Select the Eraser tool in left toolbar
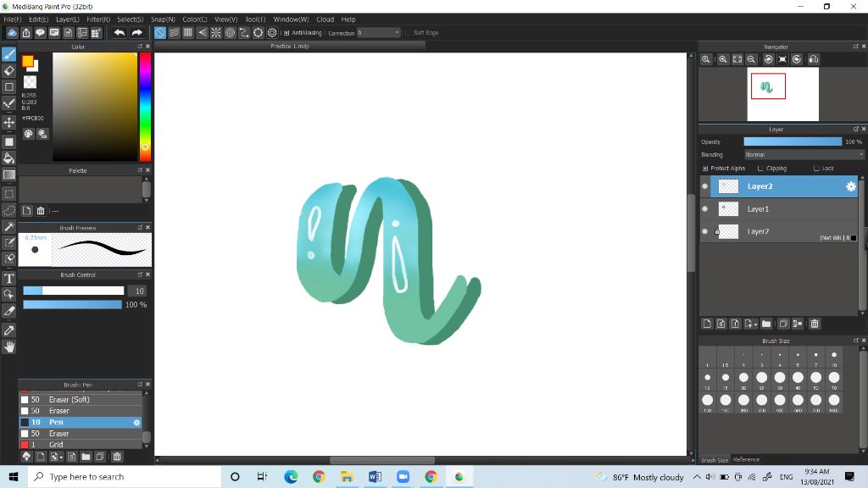The width and height of the screenshot is (868, 488). [x=8, y=70]
